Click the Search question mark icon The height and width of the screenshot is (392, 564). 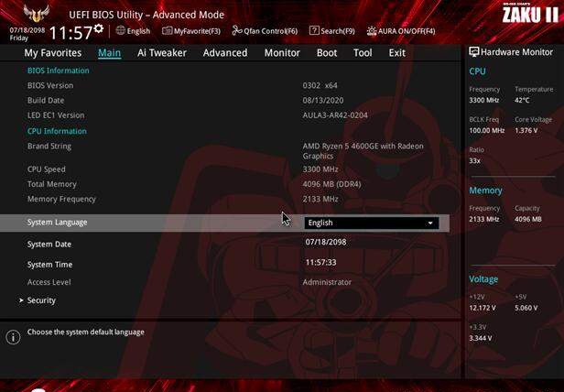pos(314,30)
